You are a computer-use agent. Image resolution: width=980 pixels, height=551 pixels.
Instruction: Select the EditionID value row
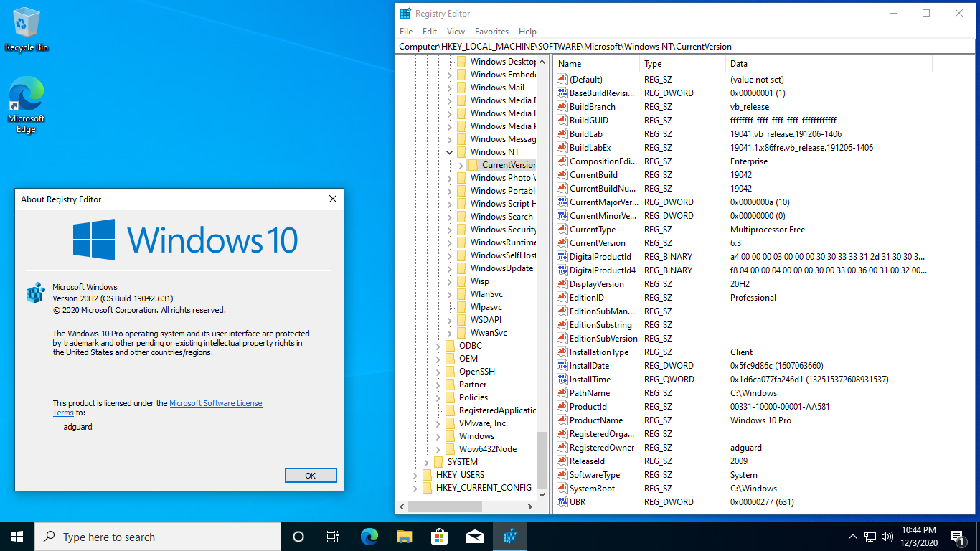[744, 297]
